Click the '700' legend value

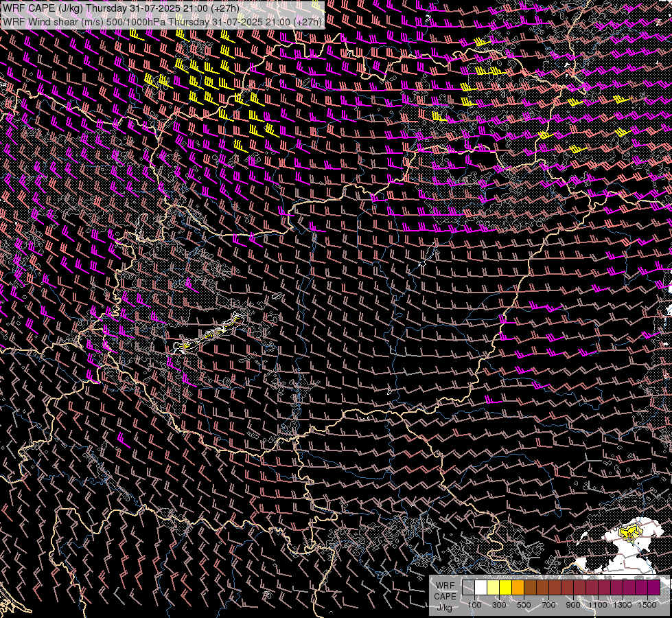(x=548, y=605)
